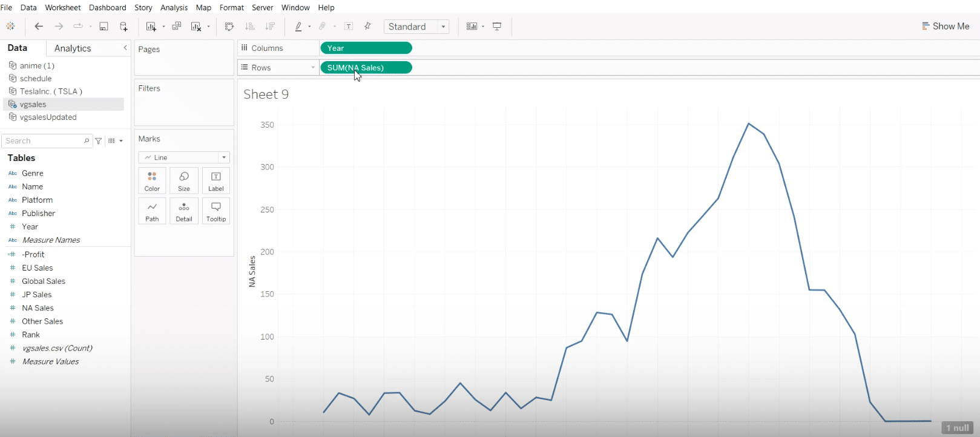Screen dimensions: 980x437
Task: Click the Tableau start page logo icon
Action: click(10, 27)
